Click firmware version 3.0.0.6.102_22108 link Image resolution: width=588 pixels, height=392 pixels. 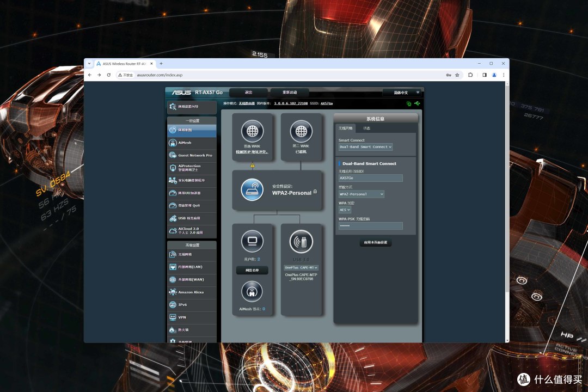click(x=291, y=103)
